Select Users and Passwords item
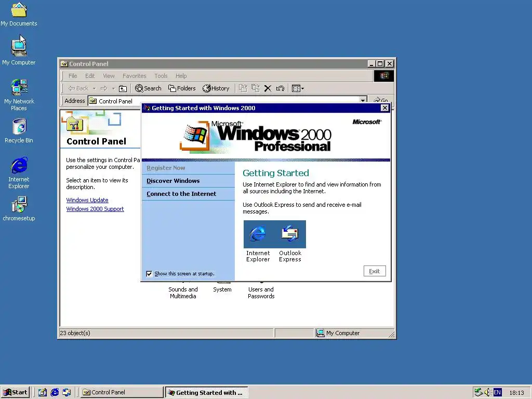532x399 pixels. point(261,292)
